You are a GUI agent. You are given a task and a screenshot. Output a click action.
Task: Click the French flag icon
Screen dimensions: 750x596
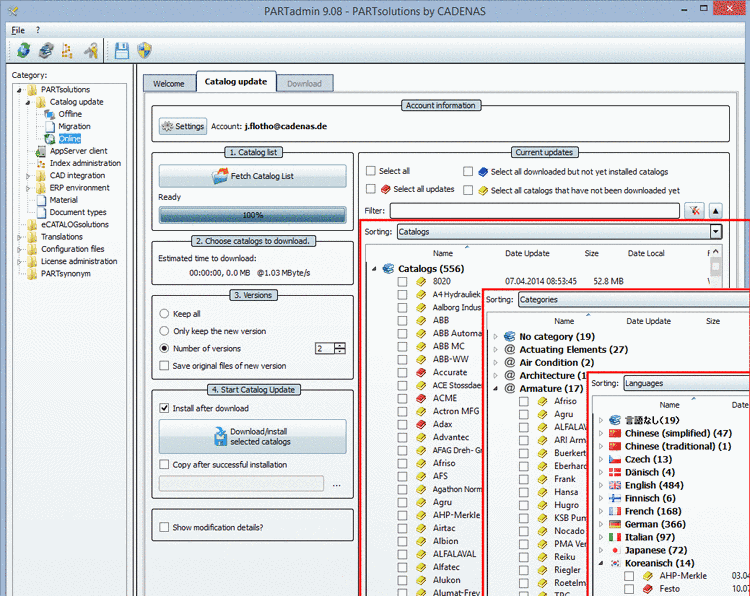615,511
